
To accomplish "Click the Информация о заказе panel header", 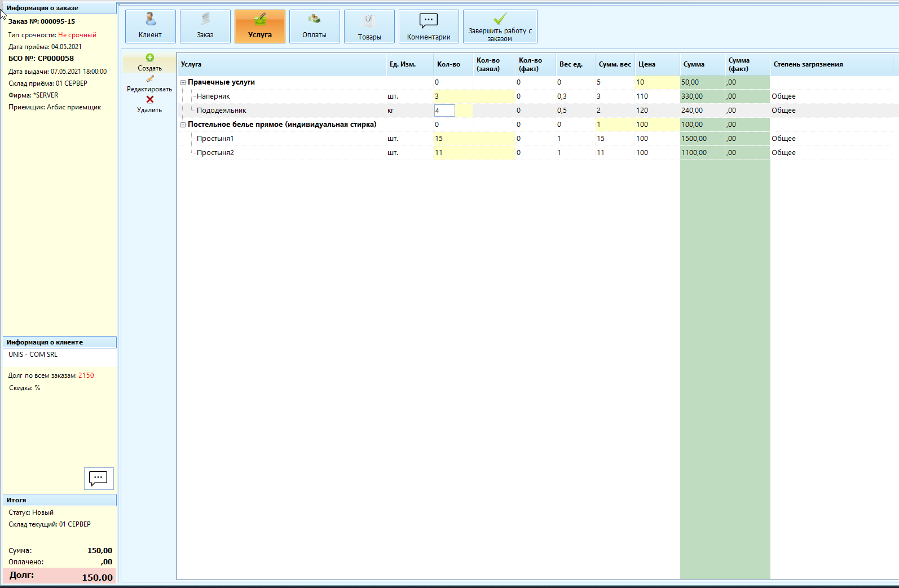I will pyautogui.click(x=60, y=8).
